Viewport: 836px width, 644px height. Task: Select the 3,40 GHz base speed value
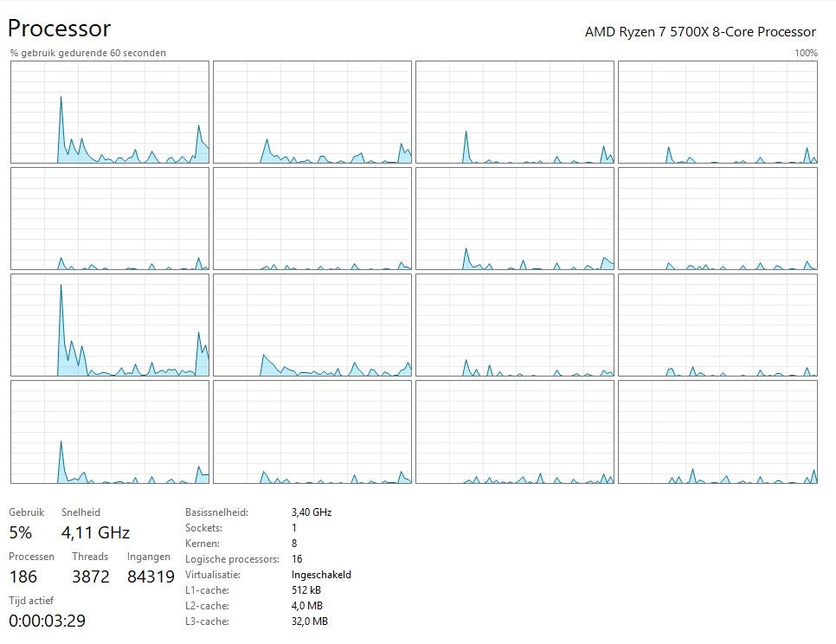(312, 512)
